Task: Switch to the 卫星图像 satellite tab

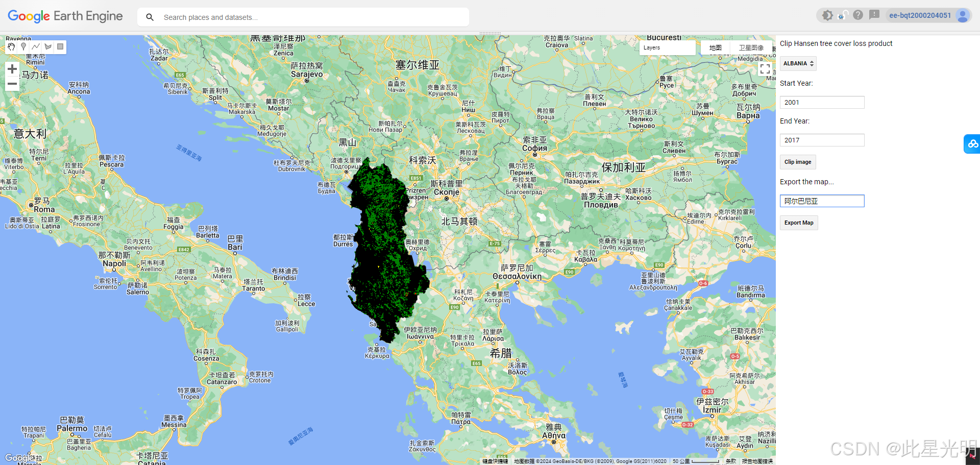Action: click(751, 47)
